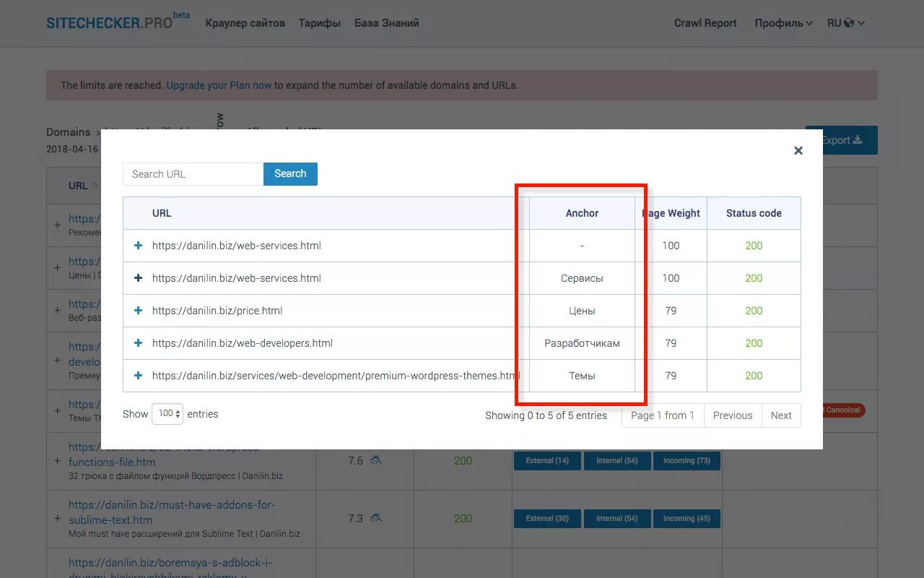Open the Краулер сайтов menu item
Viewport: 924px width, 578px height.
pyautogui.click(x=245, y=23)
